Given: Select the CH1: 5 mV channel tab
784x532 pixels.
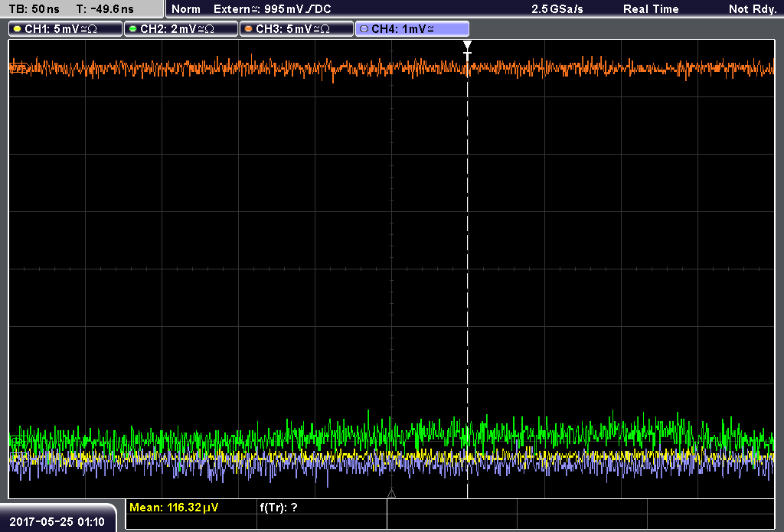Looking at the screenshot, I should pyautogui.click(x=66, y=29).
